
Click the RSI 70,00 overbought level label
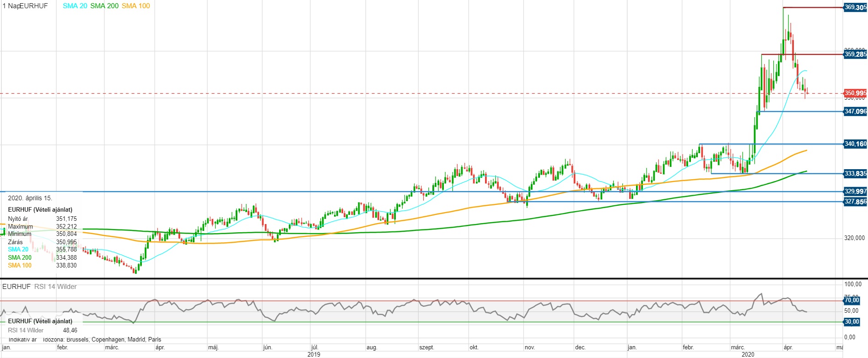[x=852, y=300]
